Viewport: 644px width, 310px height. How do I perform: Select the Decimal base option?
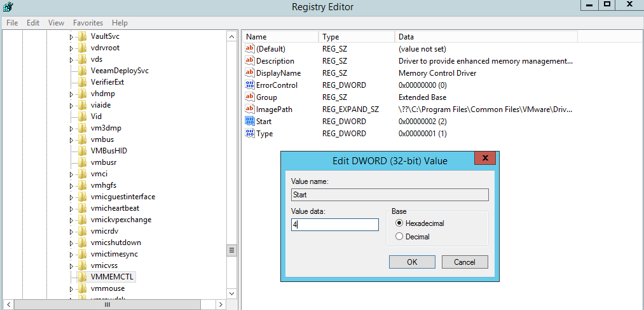pos(399,237)
